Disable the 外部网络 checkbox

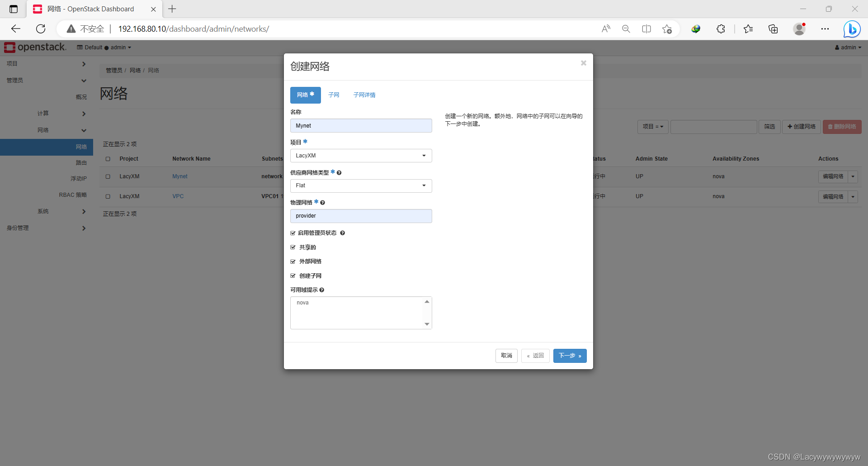[x=293, y=261]
